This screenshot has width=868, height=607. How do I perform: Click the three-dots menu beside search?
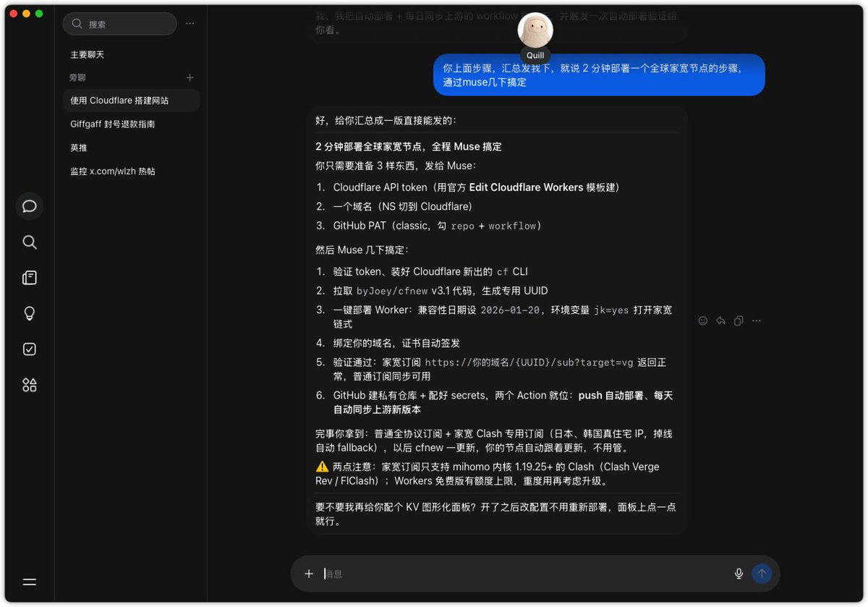190,23
